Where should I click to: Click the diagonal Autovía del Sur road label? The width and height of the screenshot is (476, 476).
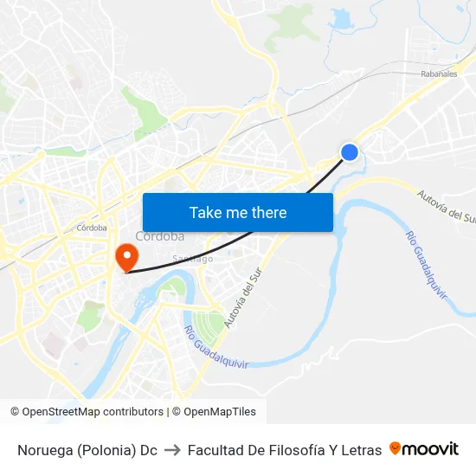click(243, 298)
